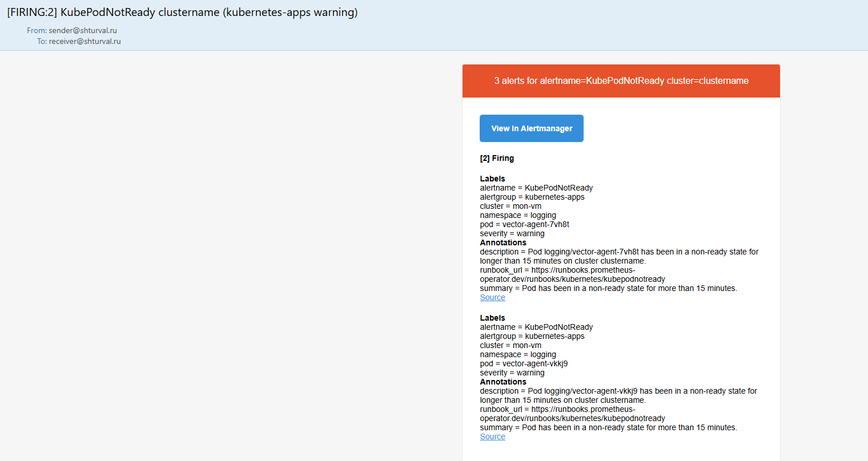868x461 pixels.
Task: Click the first Labels heading
Action: 492,179
